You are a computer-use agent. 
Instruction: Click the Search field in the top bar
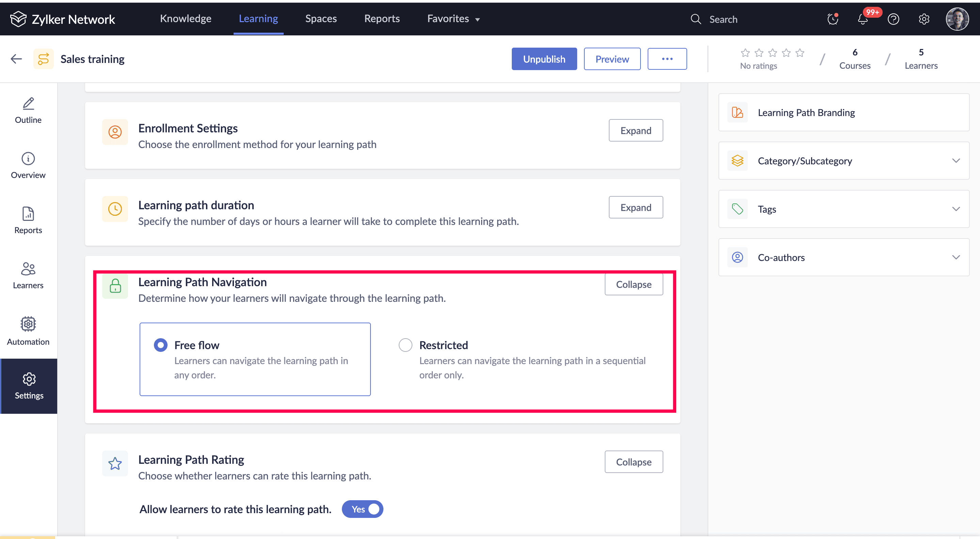click(723, 19)
